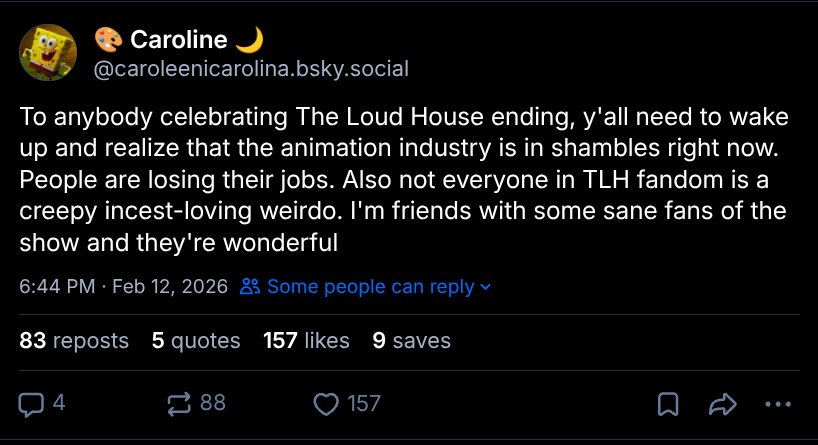View the 5 quotes list
818x445 pixels.
(196, 340)
